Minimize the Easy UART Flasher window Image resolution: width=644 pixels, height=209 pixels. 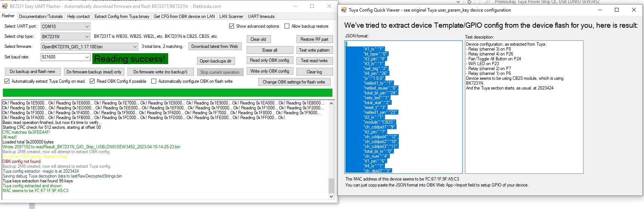tap(295, 6)
